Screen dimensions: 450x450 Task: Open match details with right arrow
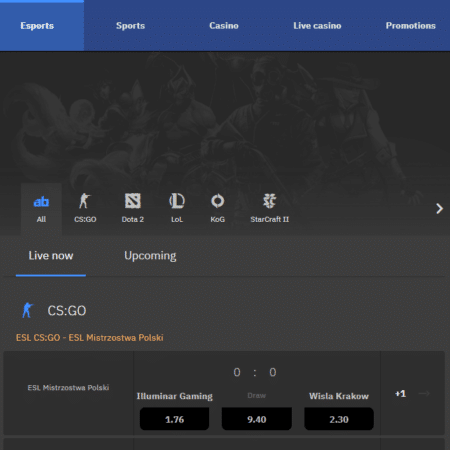(x=424, y=394)
